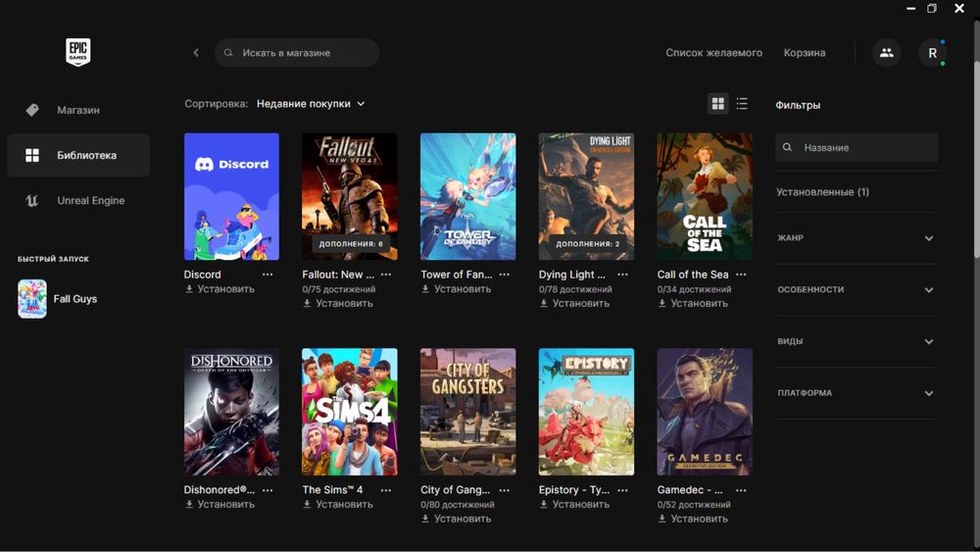
Task: Open the friends list icon
Action: (886, 53)
